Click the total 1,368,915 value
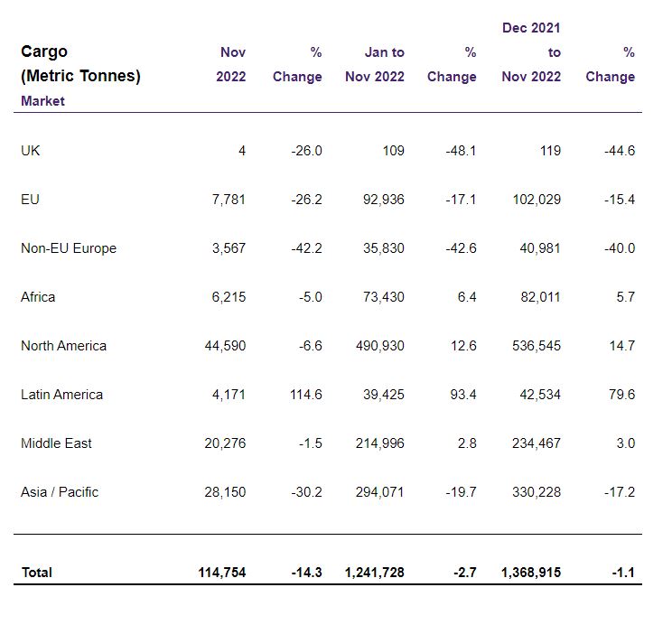The image size is (672, 634). click(531, 573)
